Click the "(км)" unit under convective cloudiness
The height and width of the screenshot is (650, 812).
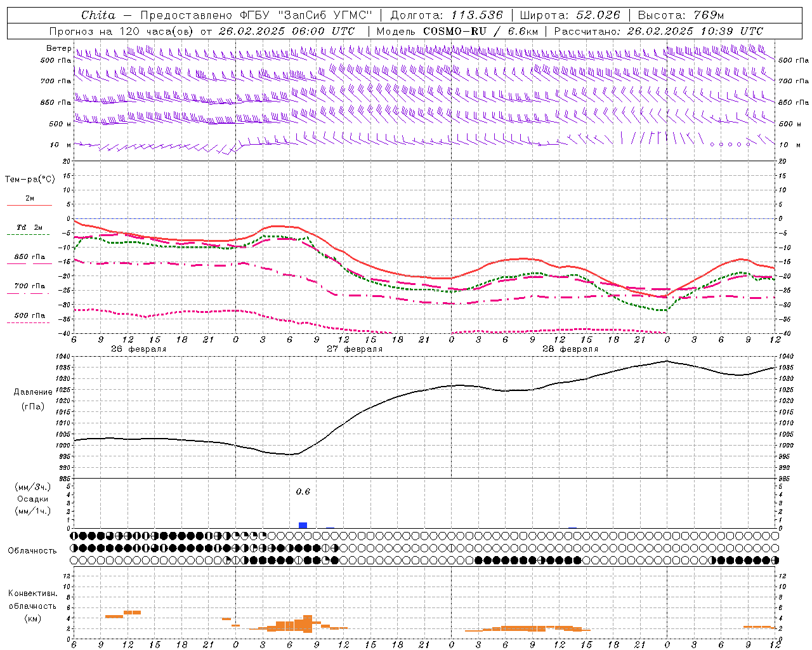pos(32,618)
